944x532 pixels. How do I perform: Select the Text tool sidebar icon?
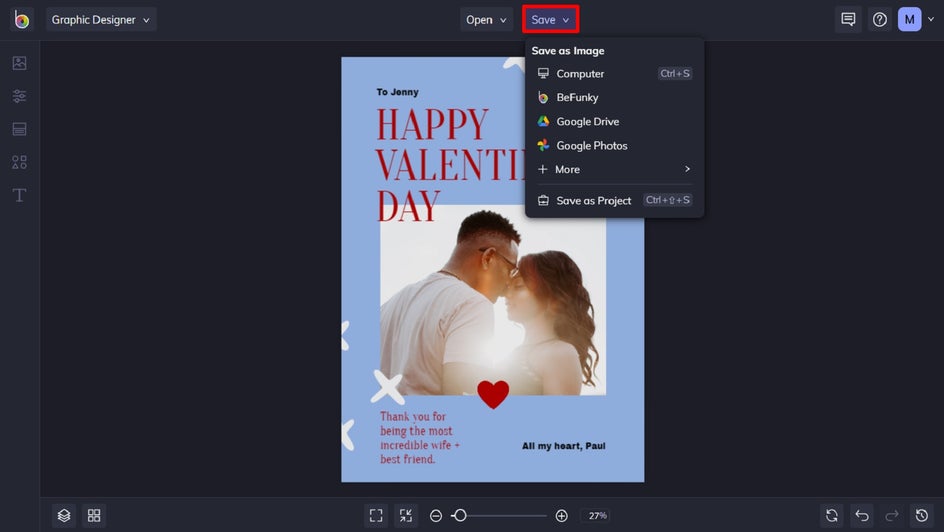(x=19, y=195)
